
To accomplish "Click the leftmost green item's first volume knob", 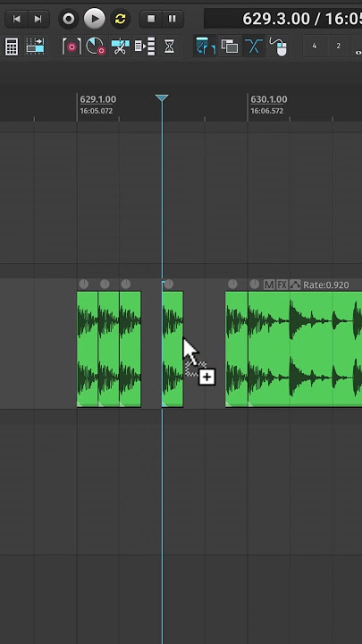I will [84, 284].
